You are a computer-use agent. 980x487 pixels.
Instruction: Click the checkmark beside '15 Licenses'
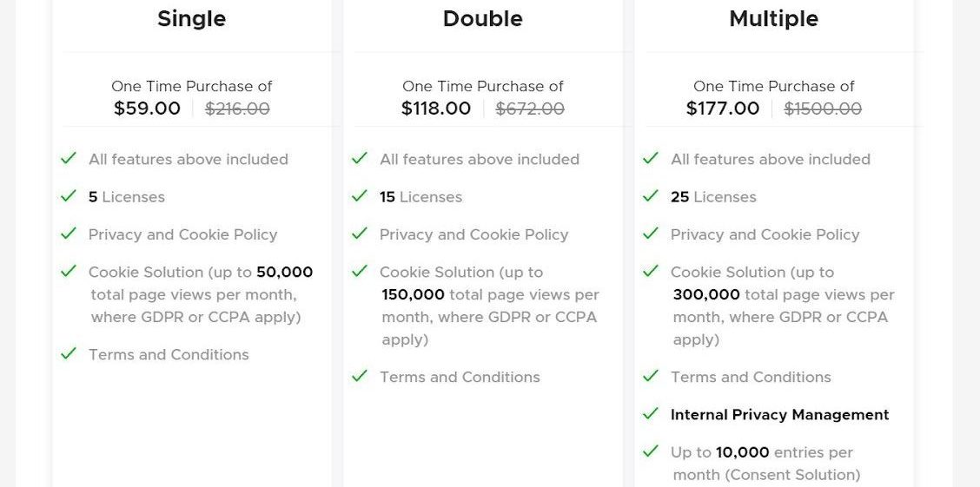coord(360,196)
